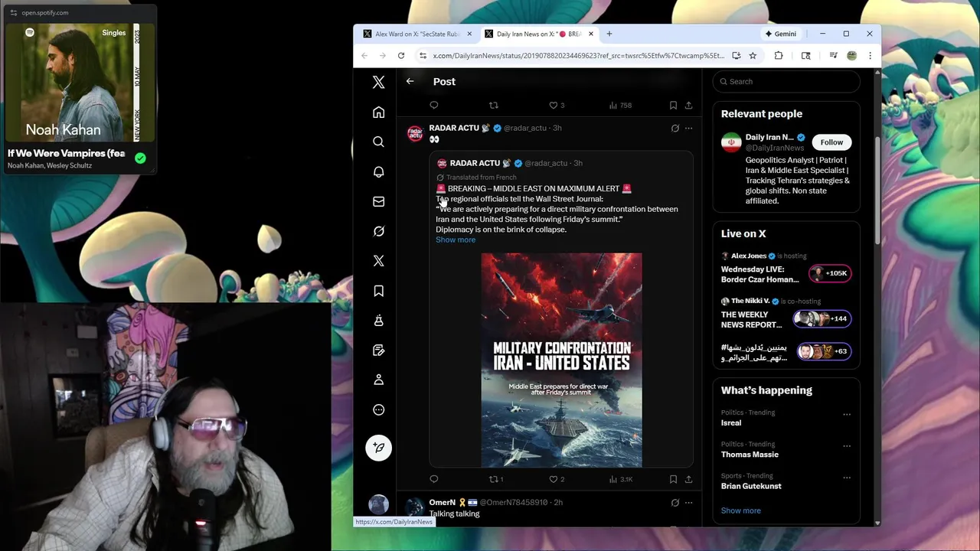
Task: Close the Daily Iran News tab
Action: [x=590, y=34]
